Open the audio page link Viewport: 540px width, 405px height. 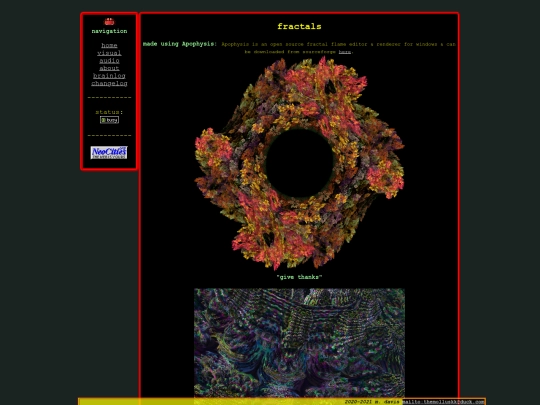[109, 61]
